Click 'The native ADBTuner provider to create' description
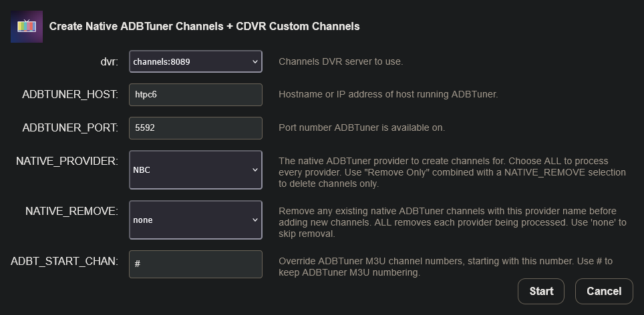This screenshot has height=315, width=644. pos(452,172)
